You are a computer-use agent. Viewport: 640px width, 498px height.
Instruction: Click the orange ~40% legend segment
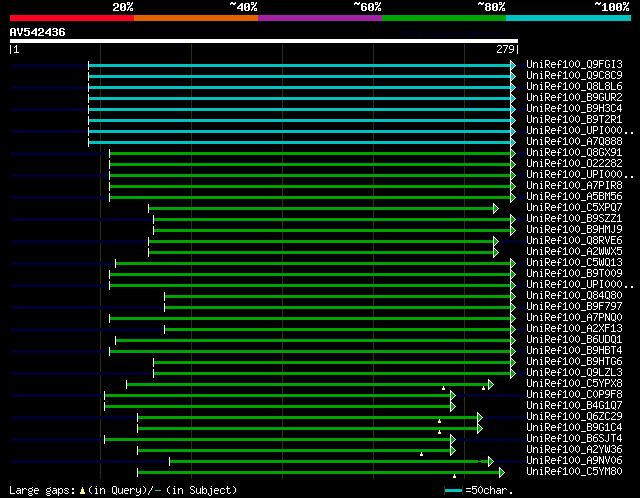pos(196,18)
